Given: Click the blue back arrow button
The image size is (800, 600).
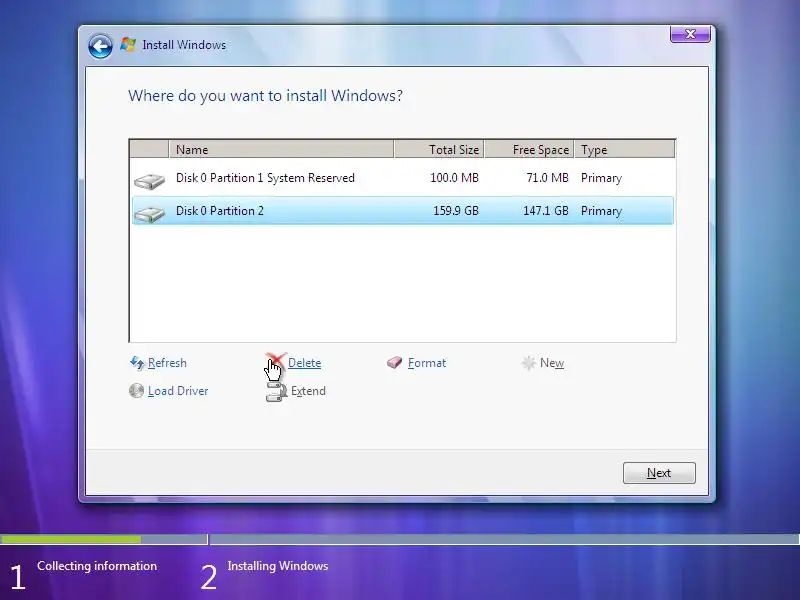Looking at the screenshot, I should point(100,46).
